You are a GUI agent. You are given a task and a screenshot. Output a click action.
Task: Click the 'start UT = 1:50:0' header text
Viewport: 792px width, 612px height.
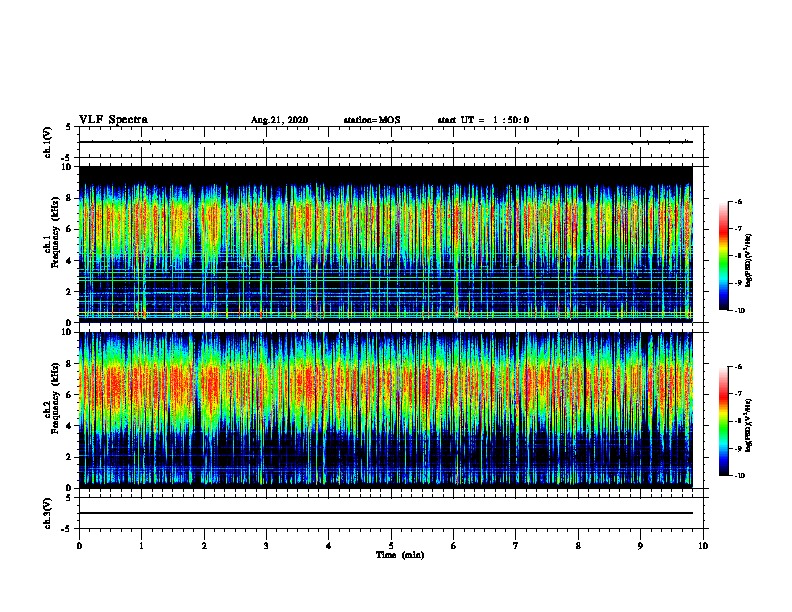click(483, 120)
